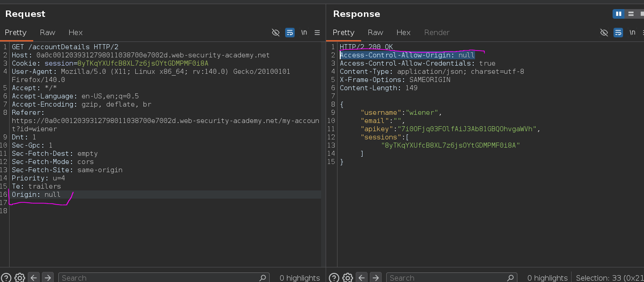Screen dimensions: 644x282
Task: Click the Host header line in Request
Action: [x=141, y=55]
